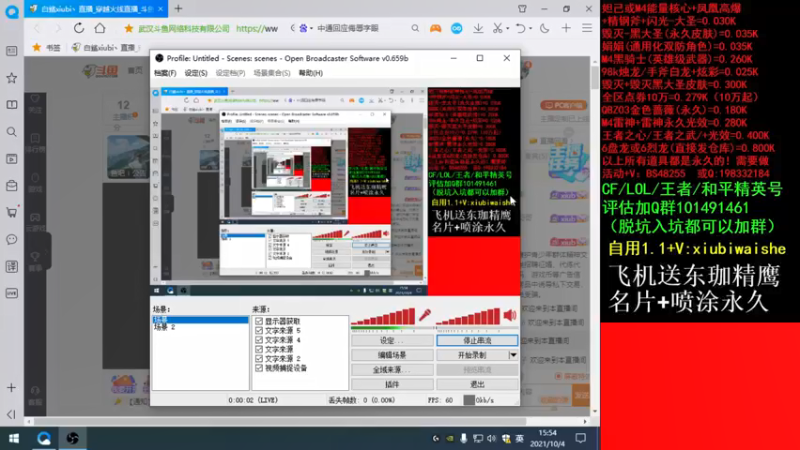800x450 pixels.
Task: Collapse the browser left sidebar
Action: [x=11, y=414]
